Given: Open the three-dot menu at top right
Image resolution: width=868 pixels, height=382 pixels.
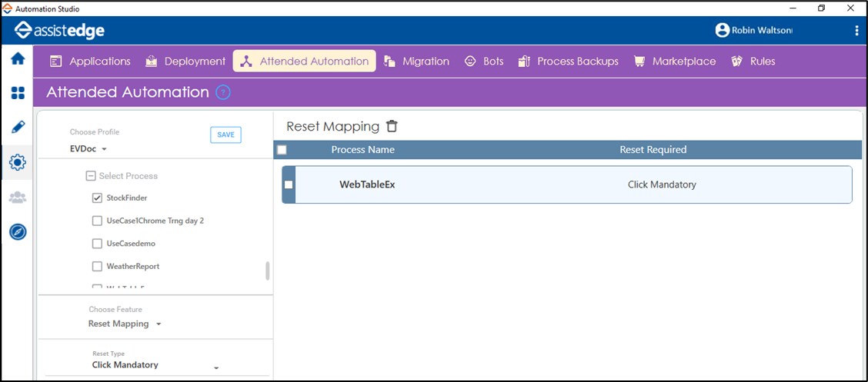Looking at the screenshot, I should tap(856, 31).
